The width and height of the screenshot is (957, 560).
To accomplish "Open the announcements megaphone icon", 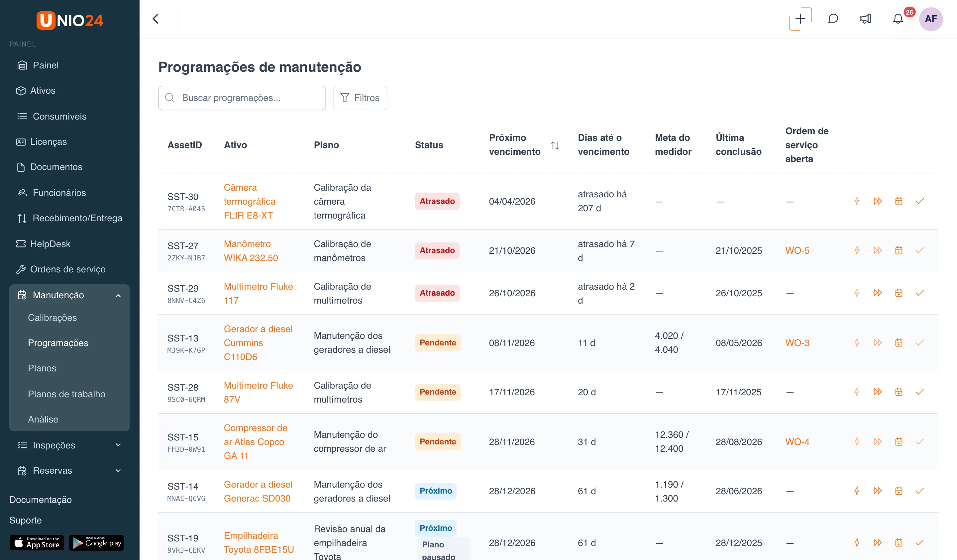I will [866, 19].
